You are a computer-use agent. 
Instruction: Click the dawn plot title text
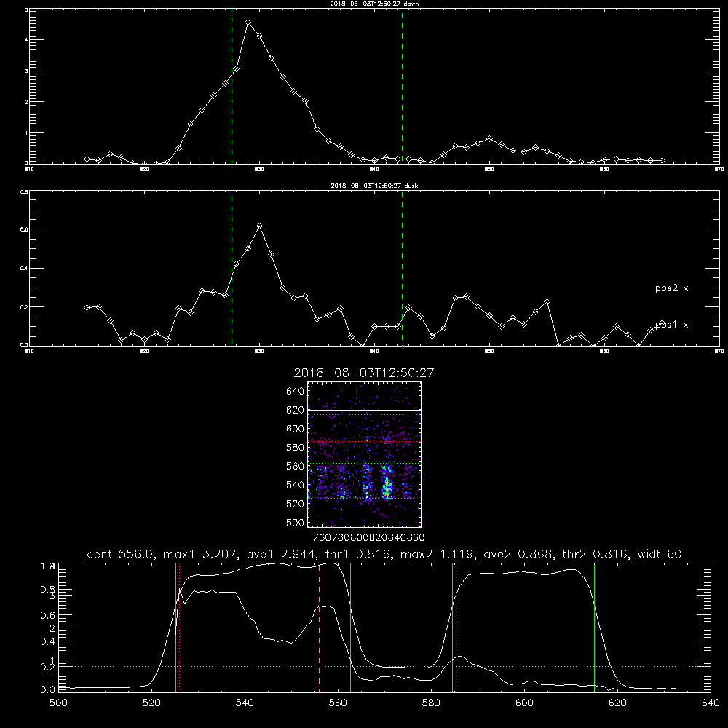(374, 4)
